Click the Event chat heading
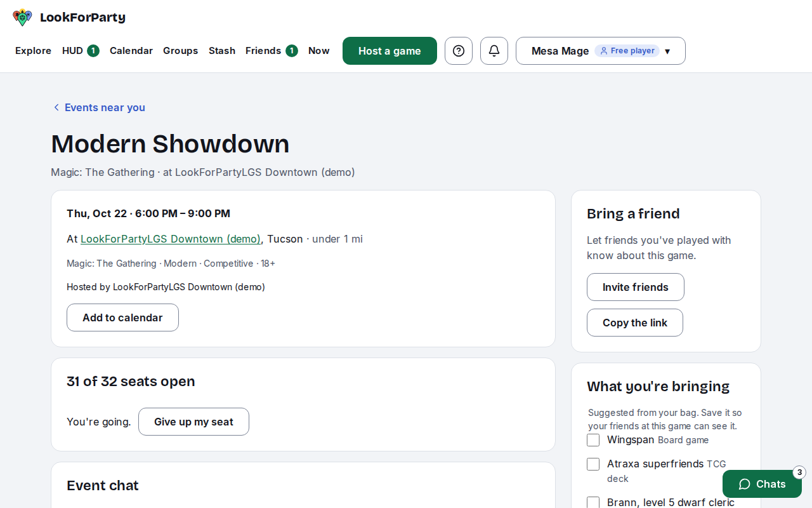Viewport: 812px width, 508px height. pyautogui.click(x=103, y=485)
